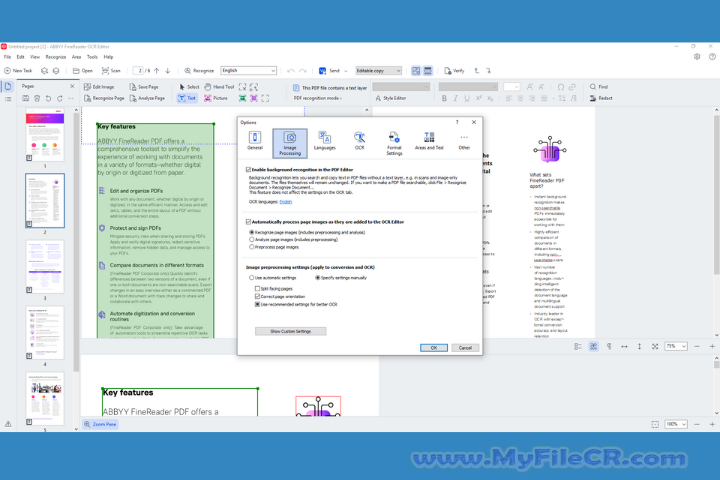This screenshot has width=720, height=480.
Task: Choose the Select pointer tool
Action: 189,87
